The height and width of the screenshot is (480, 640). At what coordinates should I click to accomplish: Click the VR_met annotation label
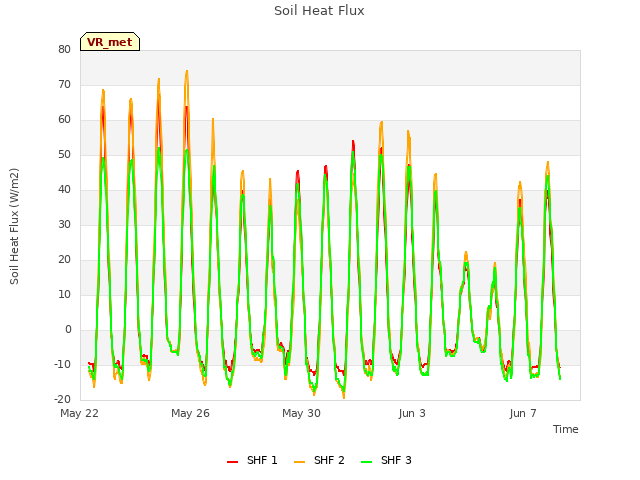[110, 42]
